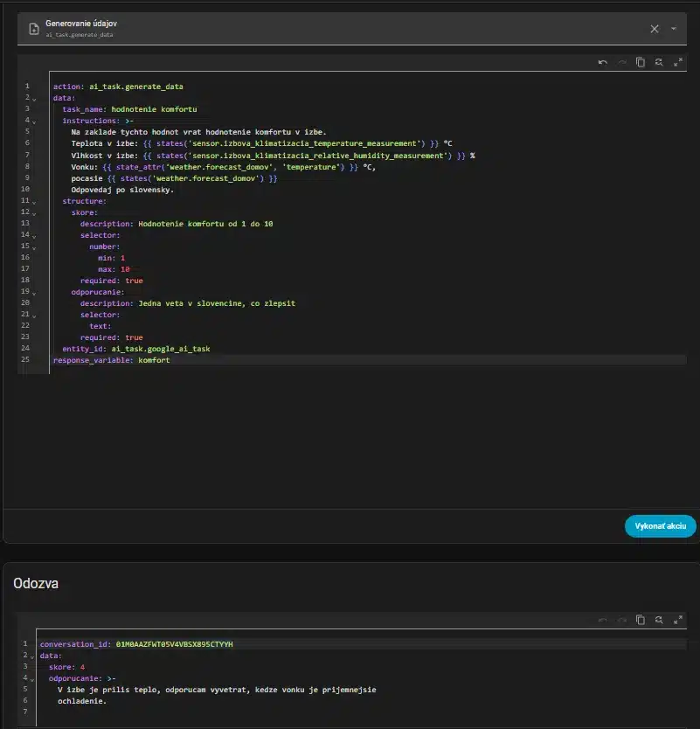
Task: Click the Generovanie údajov action field
Action: point(352,29)
